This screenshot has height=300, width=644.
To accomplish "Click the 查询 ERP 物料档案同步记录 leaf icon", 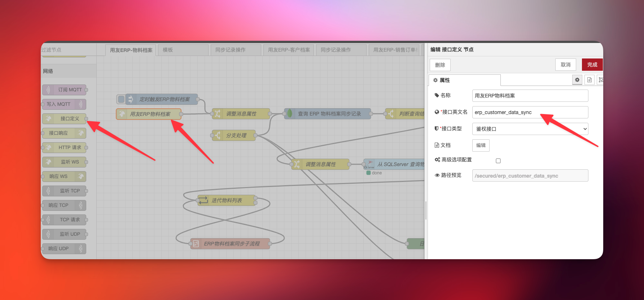I will pyautogui.click(x=289, y=114).
